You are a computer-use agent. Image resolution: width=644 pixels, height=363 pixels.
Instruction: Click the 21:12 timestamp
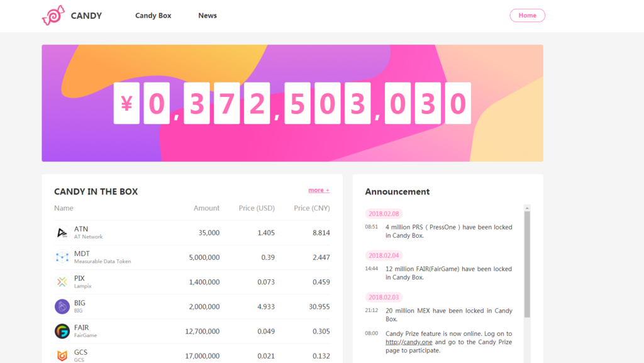[x=371, y=310]
